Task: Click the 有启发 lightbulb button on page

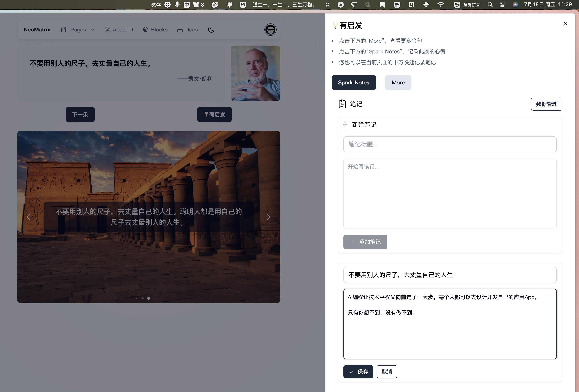Action: [x=215, y=114]
